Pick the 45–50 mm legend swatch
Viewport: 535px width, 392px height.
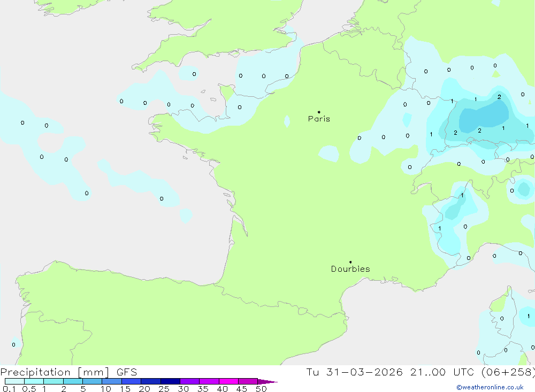248,381
